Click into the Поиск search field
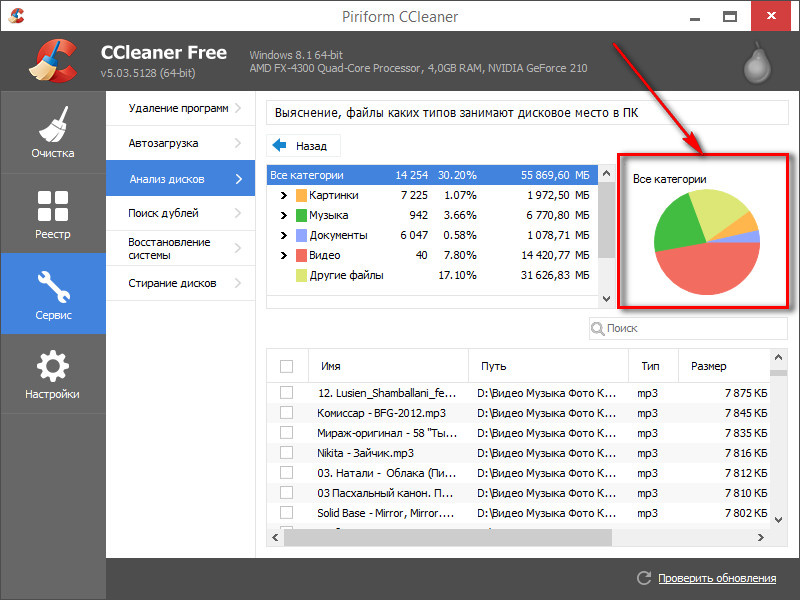Viewport: 800px width, 600px height. (x=688, y=329)
